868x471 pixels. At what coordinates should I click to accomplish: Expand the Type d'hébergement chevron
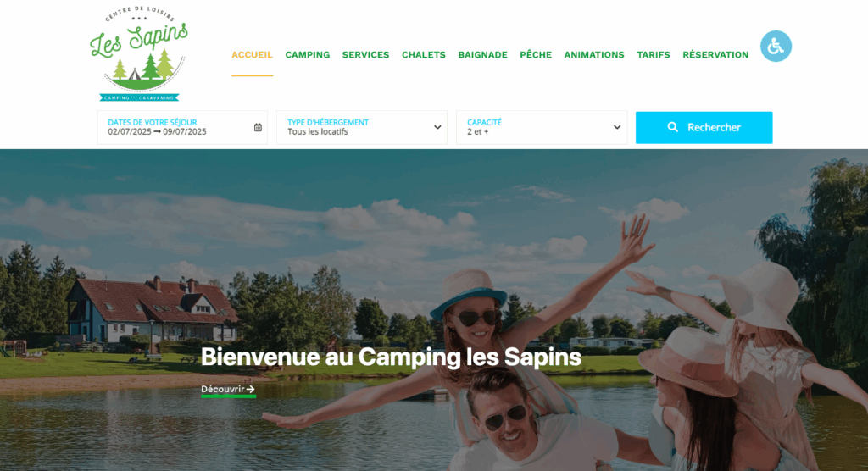pyautogui.click(x=437, y=127)
